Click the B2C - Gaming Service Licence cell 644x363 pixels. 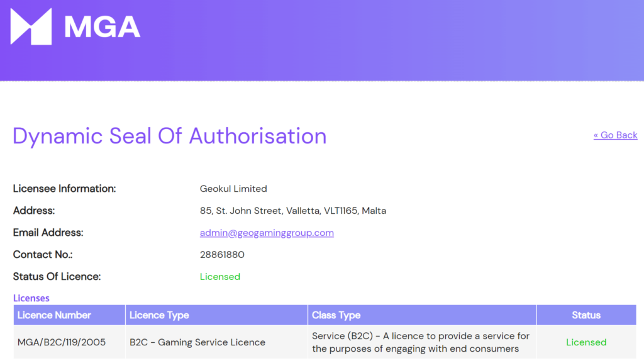197,342
